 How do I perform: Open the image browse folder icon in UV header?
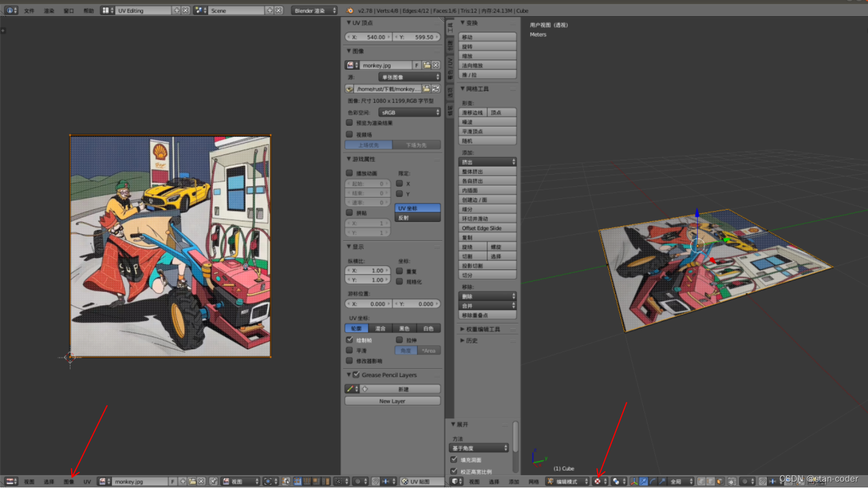(x=193, y=481)
